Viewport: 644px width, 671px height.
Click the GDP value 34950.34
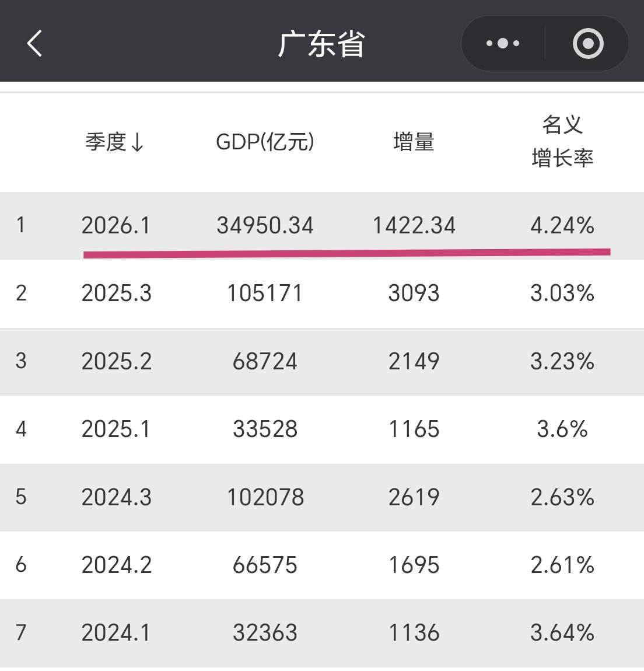click(x=265, y=225)
